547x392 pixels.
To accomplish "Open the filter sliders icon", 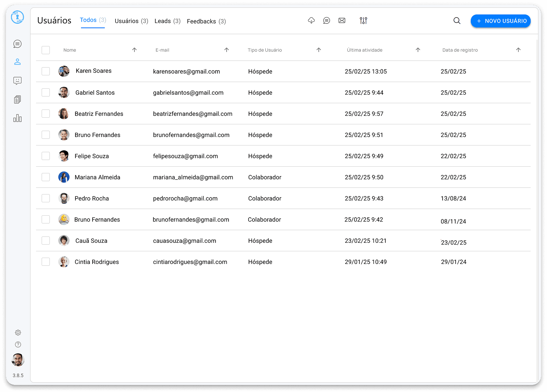I will click(363, 21).
